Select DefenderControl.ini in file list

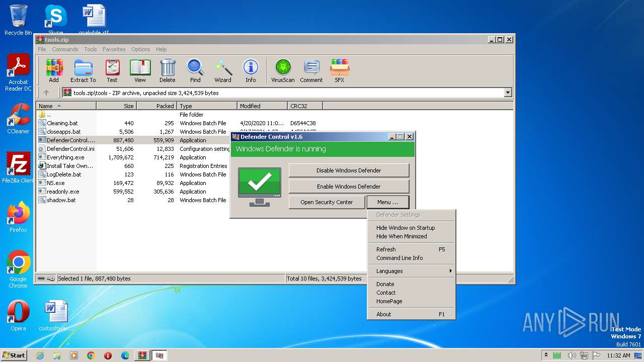(70, 149)
